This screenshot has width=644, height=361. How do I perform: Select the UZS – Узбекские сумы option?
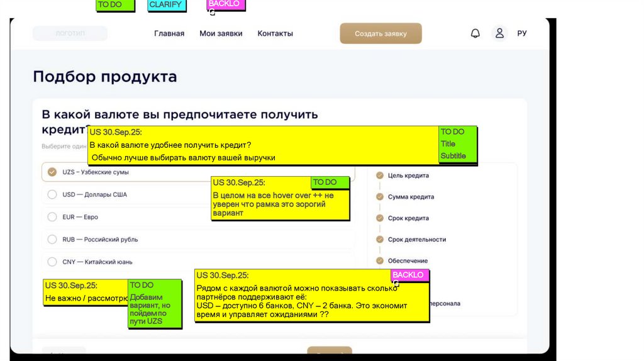tap(198, 172)
